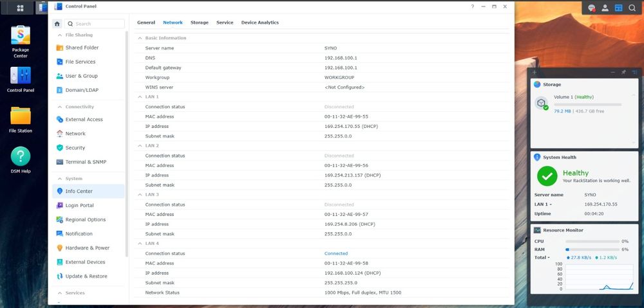Collapse the LAN 1 section

coord(140,97)
